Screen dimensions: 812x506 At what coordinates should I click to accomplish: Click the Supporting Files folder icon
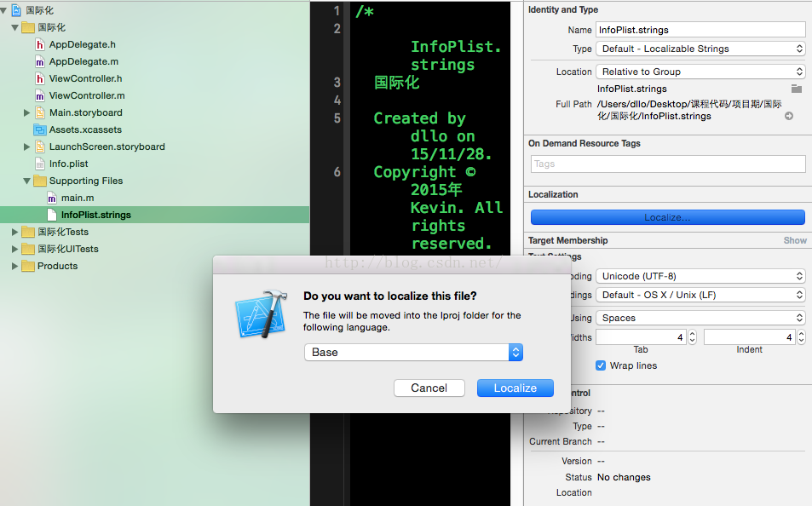pyautogui.click(x=40, y=181)
